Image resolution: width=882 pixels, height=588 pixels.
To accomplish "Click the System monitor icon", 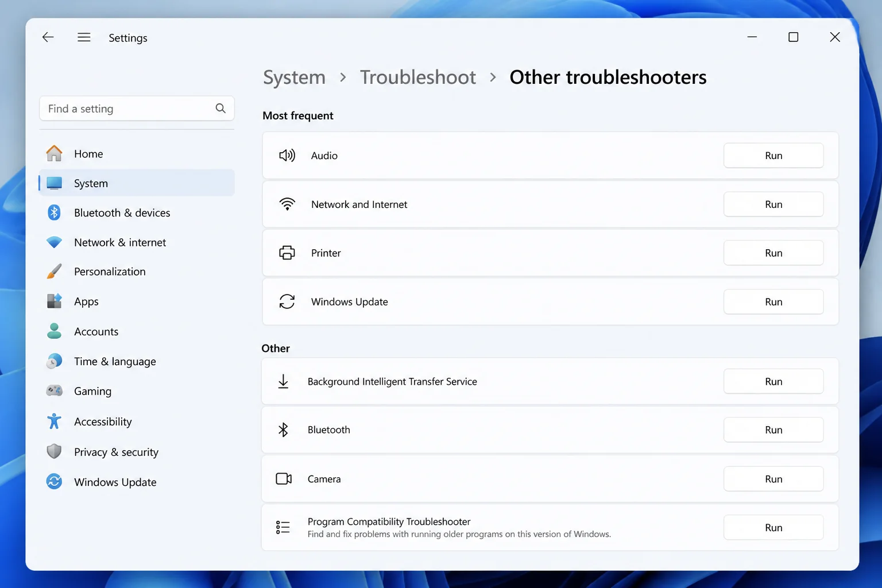I will click(x=54, y=183).
